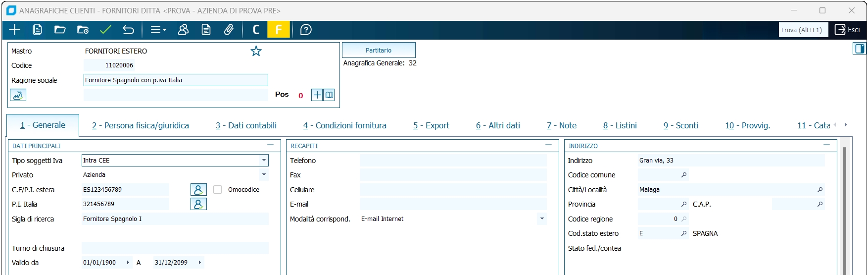This screenshot has height=275, width=868.
Task: Click the Cellulare input field
Action: click(453, 189)
